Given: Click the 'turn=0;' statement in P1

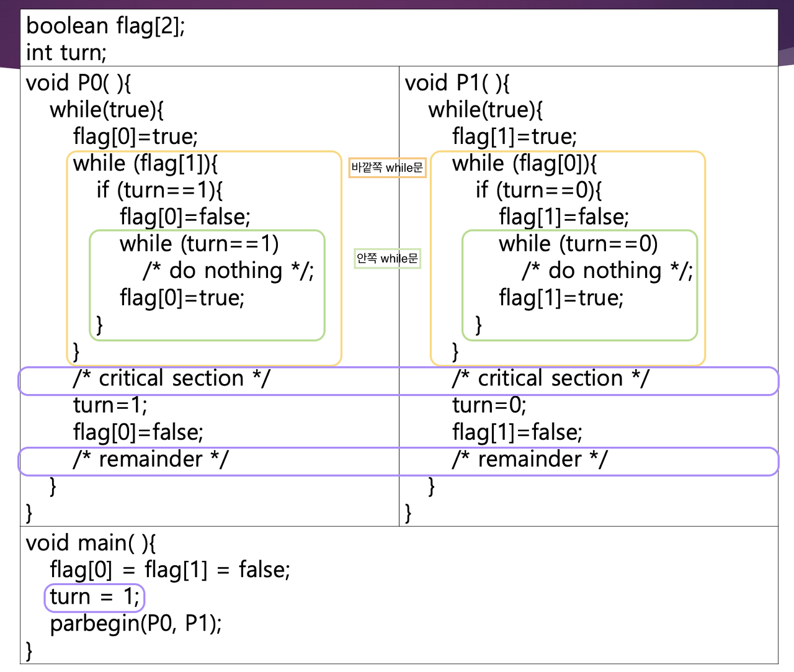Looking at the screenshot, I should tap(489, 405).
